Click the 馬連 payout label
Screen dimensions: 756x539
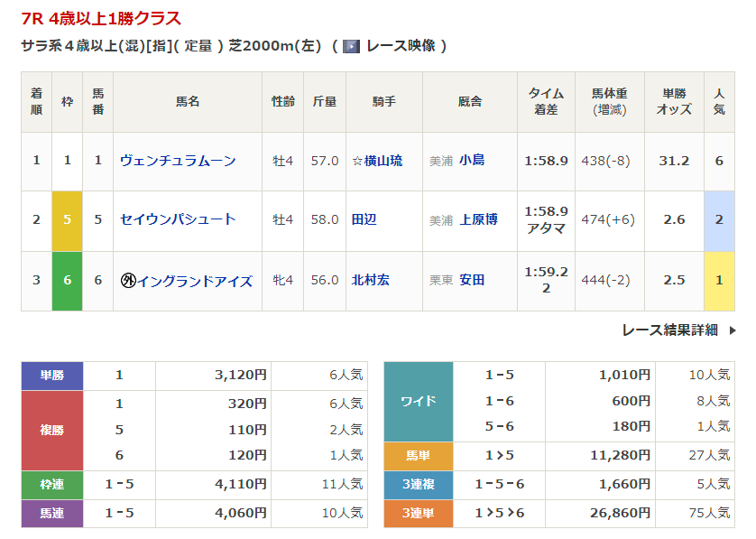pyautogui.click(x=52, y=513)
